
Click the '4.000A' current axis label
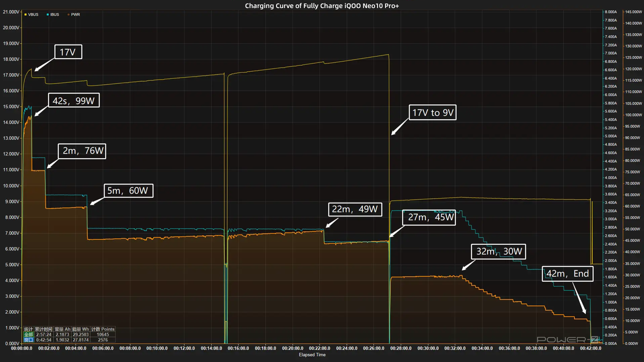611,178
